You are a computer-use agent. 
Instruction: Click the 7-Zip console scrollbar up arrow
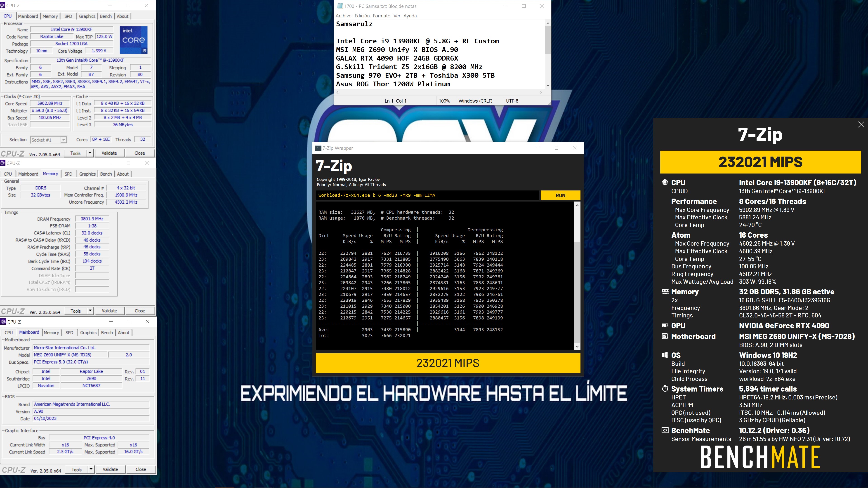coord(577,205)
